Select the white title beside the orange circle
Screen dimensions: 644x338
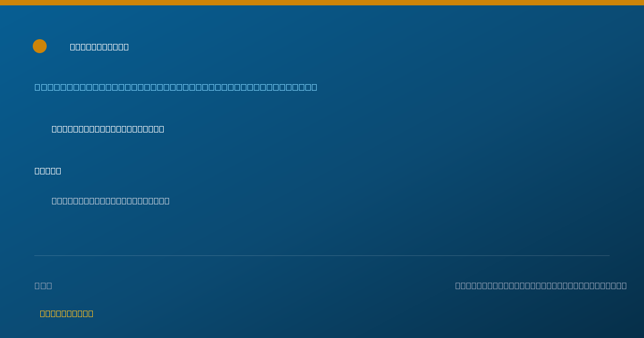pyautogui.click(x=99, y=47)
